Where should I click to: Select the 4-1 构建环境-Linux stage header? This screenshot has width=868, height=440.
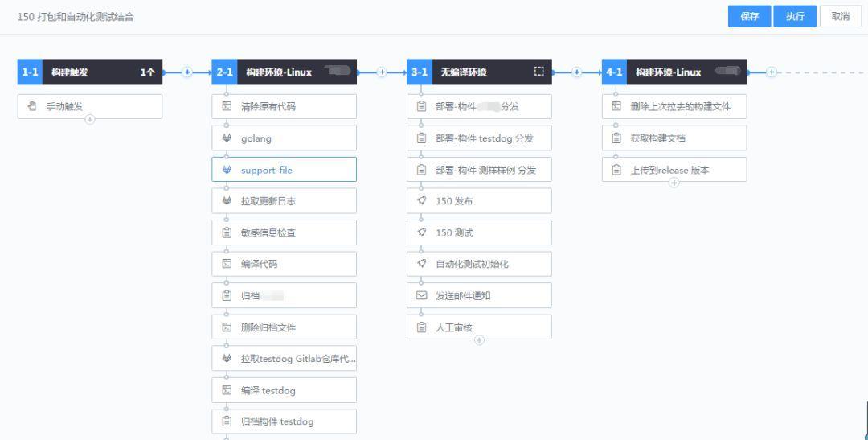tap(674, 72)
